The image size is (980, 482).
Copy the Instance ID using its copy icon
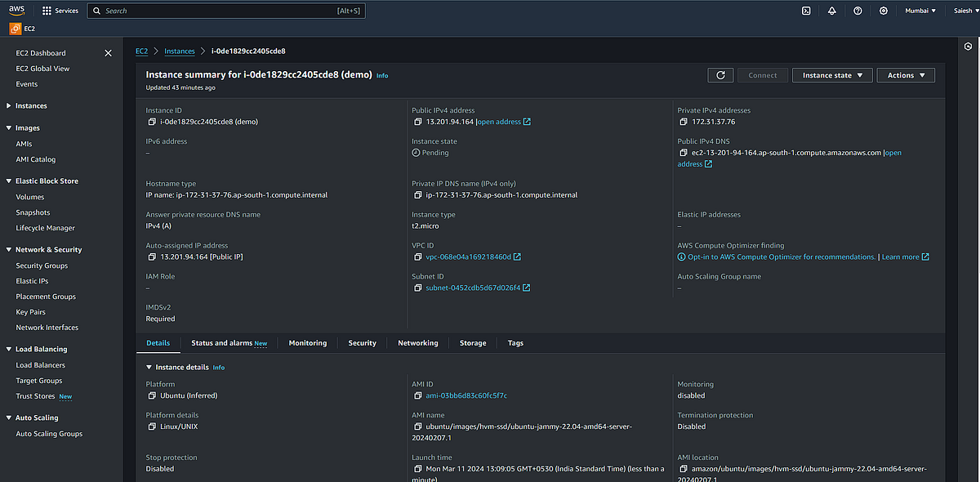coord(151,121)
